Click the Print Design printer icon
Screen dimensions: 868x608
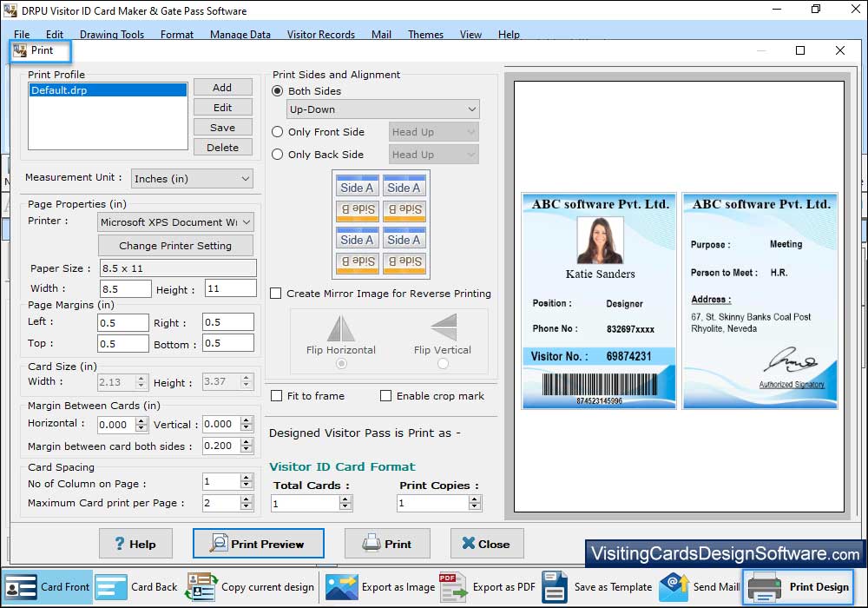(x=765, y=587)
